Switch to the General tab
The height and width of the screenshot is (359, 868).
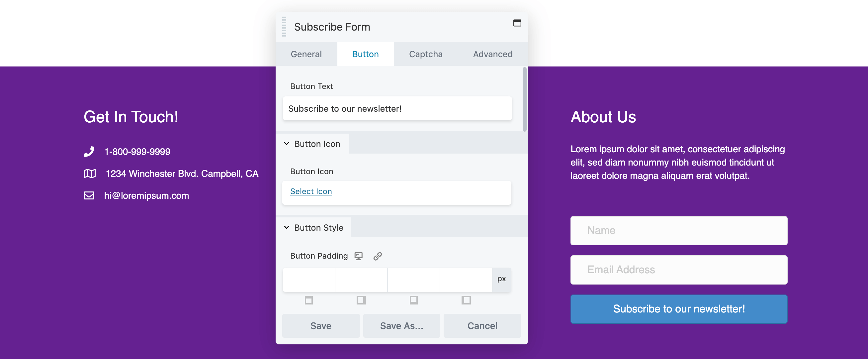point(306,54)
